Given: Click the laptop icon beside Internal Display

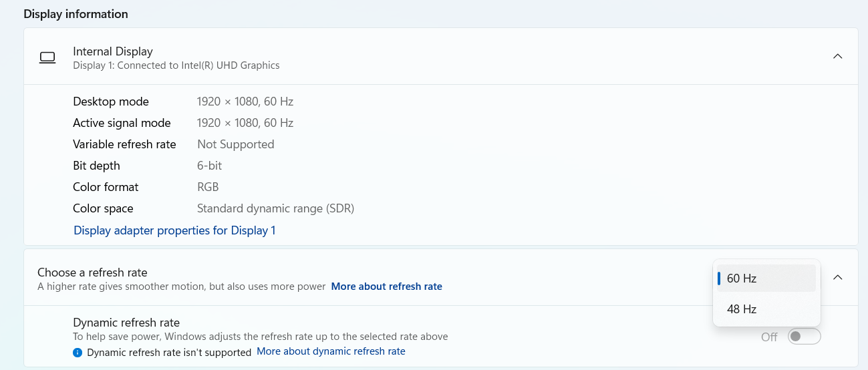Looking at the screenshot, I should point(47,57).
